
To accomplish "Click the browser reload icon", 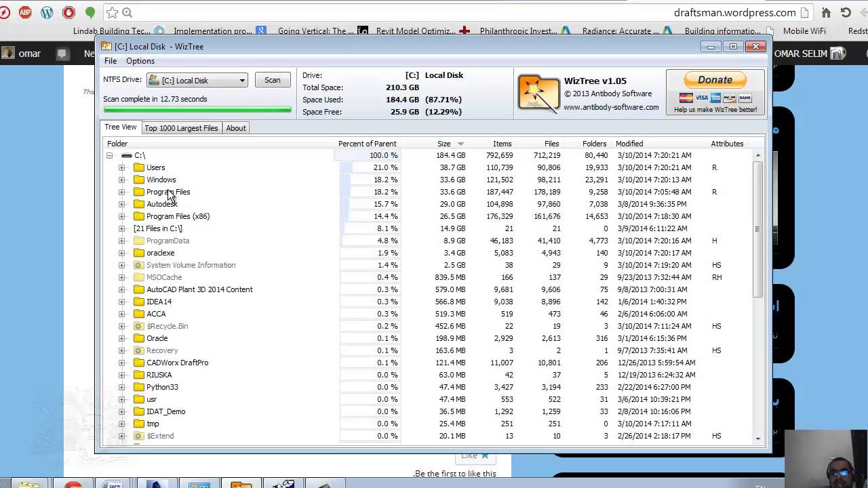I will point(846,12).
